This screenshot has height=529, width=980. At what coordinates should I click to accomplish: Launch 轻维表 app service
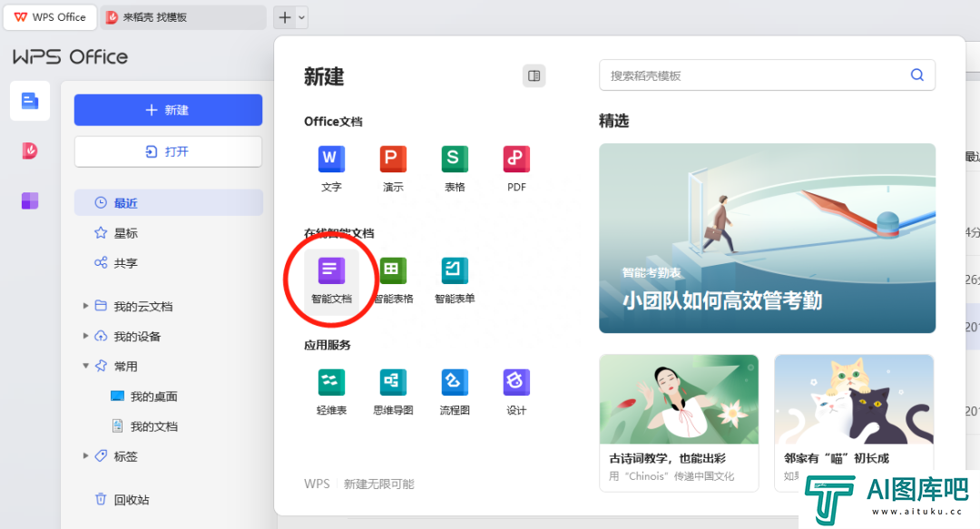point(331,391)
